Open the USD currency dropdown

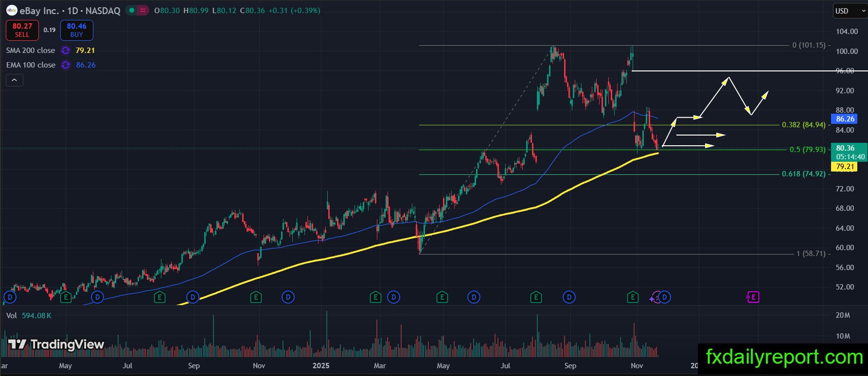point(850,11)
